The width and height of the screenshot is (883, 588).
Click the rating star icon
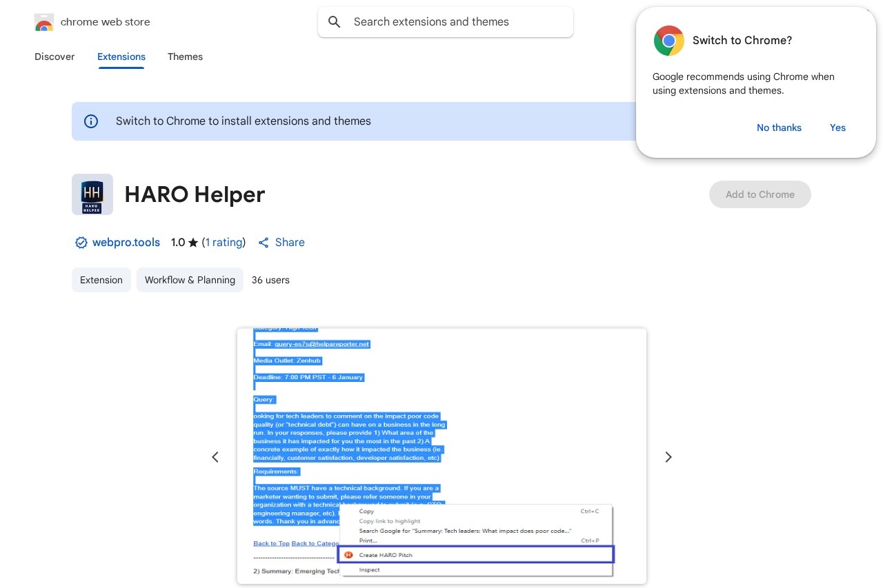coord(193,243)
